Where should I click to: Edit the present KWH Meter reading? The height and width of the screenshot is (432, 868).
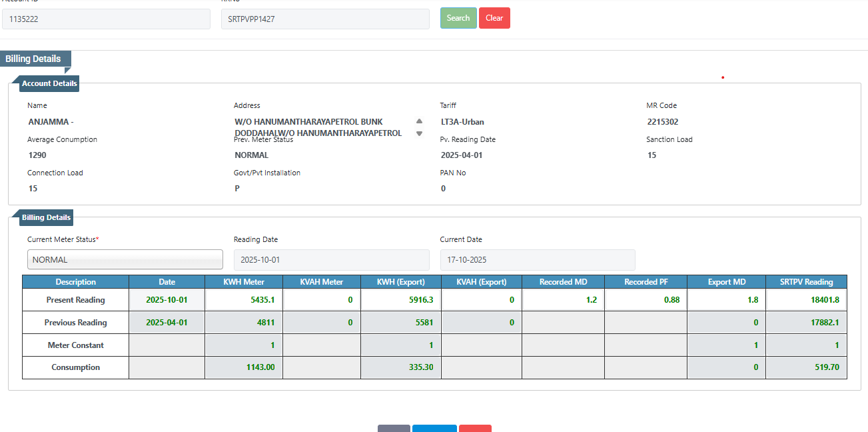click(244, 300)
